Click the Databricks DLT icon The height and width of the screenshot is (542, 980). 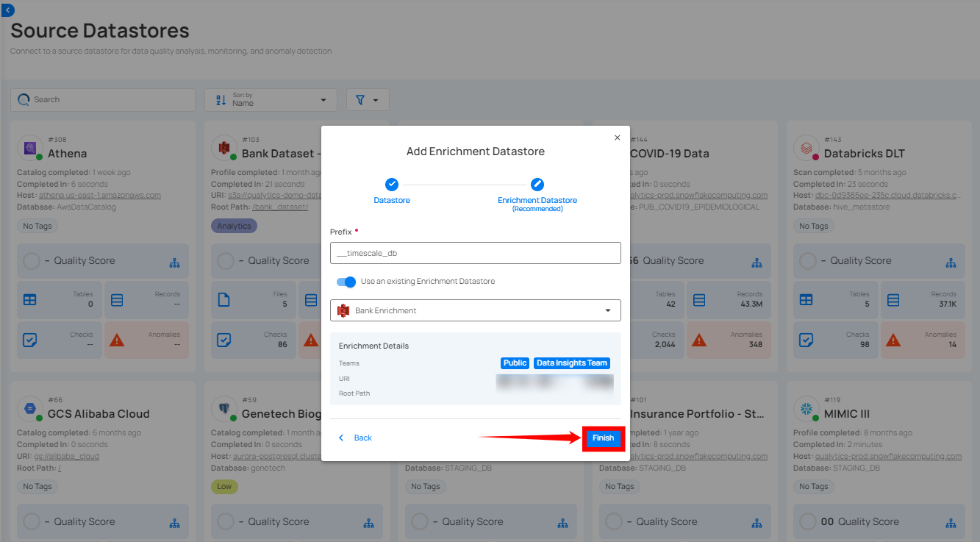tap(806, 148)
